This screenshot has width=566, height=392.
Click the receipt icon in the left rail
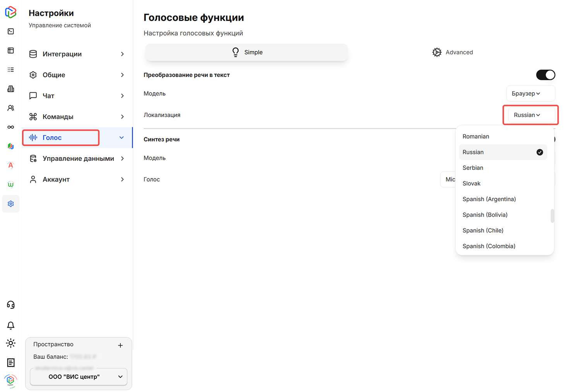[x=11, y=363]
